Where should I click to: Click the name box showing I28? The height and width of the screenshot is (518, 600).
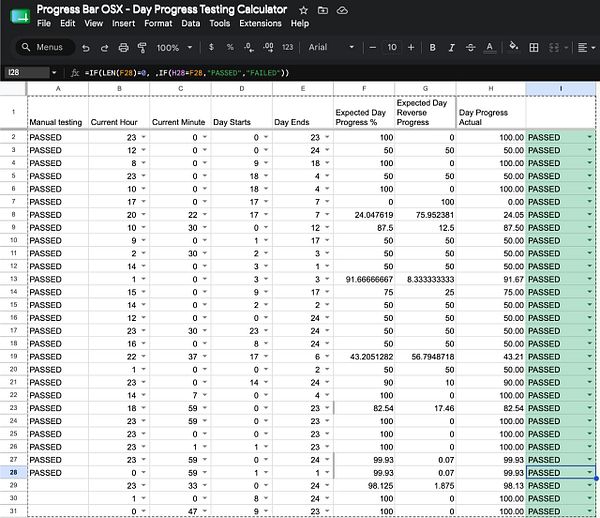[26, 72]
